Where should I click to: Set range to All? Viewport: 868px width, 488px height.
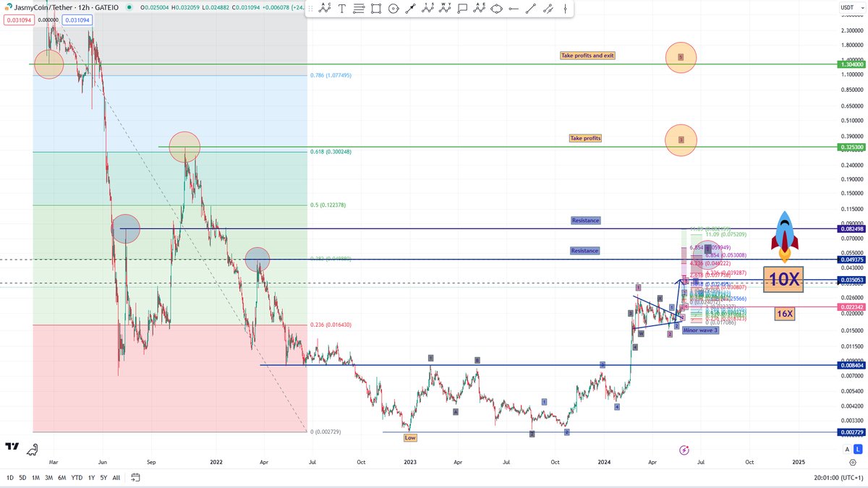(116, 478)
